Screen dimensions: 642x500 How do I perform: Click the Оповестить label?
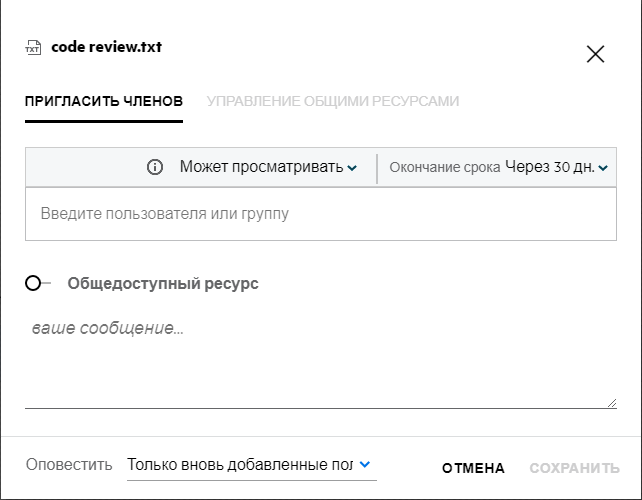(69, 465)
